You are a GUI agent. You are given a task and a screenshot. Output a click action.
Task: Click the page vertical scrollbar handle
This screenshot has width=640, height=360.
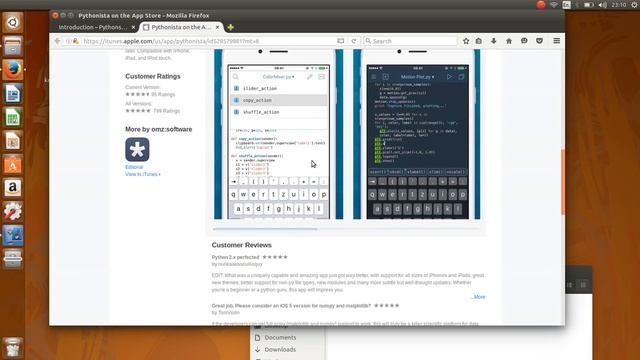[x=563, y=182]
